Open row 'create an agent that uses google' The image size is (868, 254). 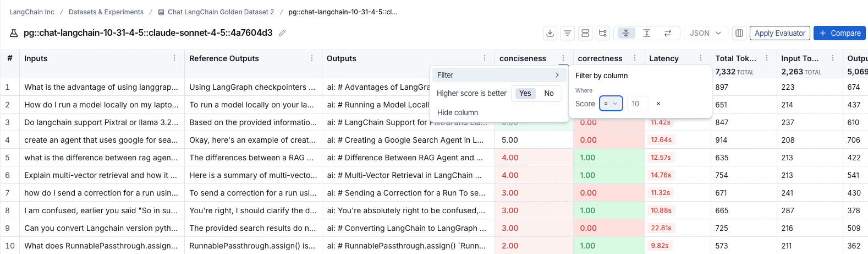pyautogui.click(x=101, y=140)
